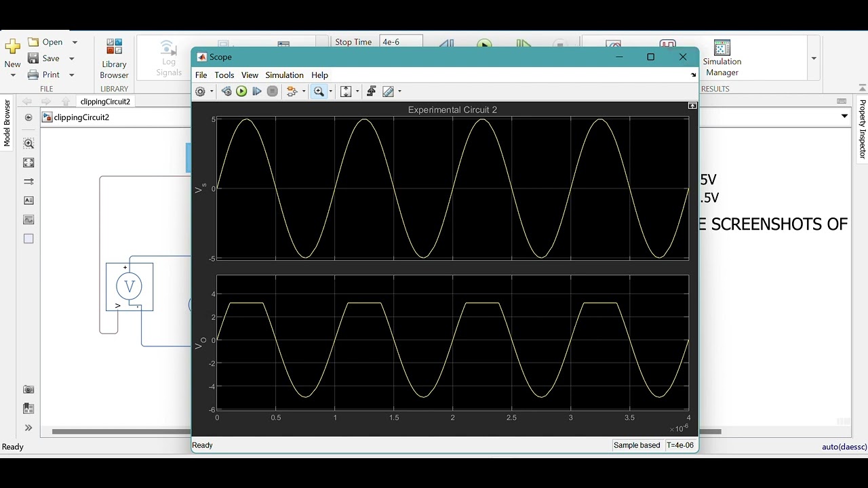This screenshot has width=868, height=488.
Task: Open the Scope Simulation menu
Action: coord(284,75)
